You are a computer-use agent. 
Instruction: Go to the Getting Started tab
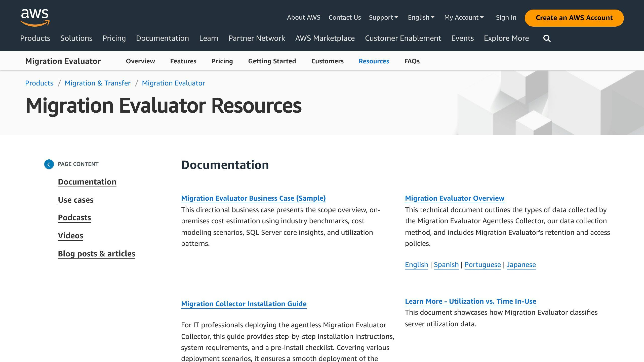pos(272,61)
